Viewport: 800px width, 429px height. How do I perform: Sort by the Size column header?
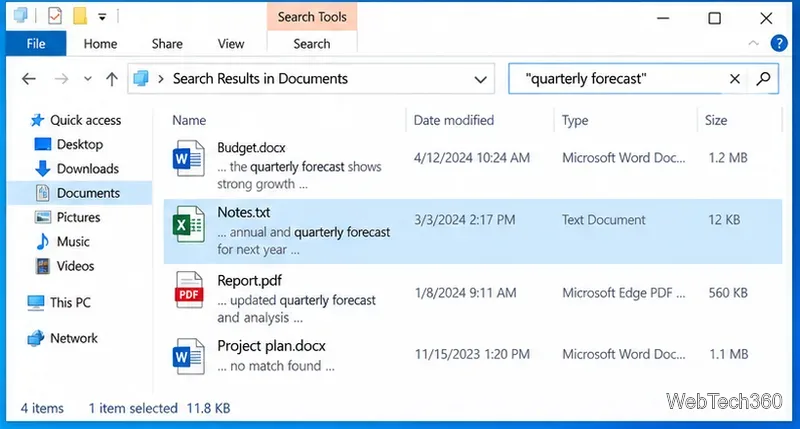point(716,120)
